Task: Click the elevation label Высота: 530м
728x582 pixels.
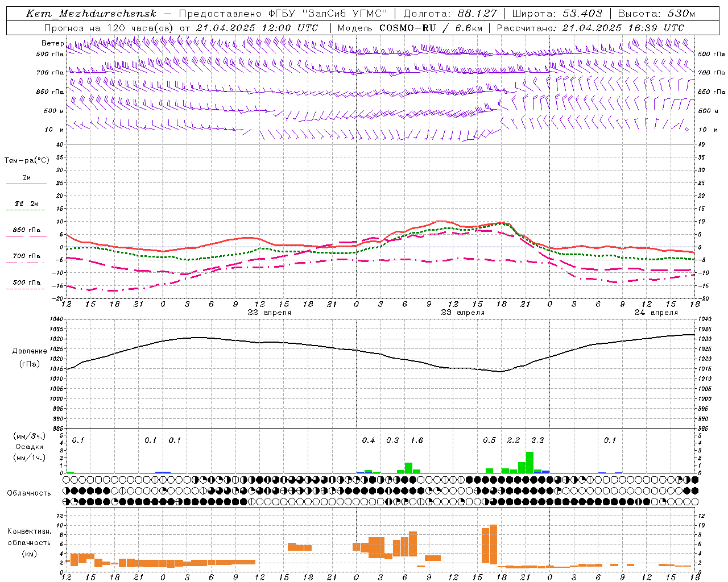Action: 656,14
